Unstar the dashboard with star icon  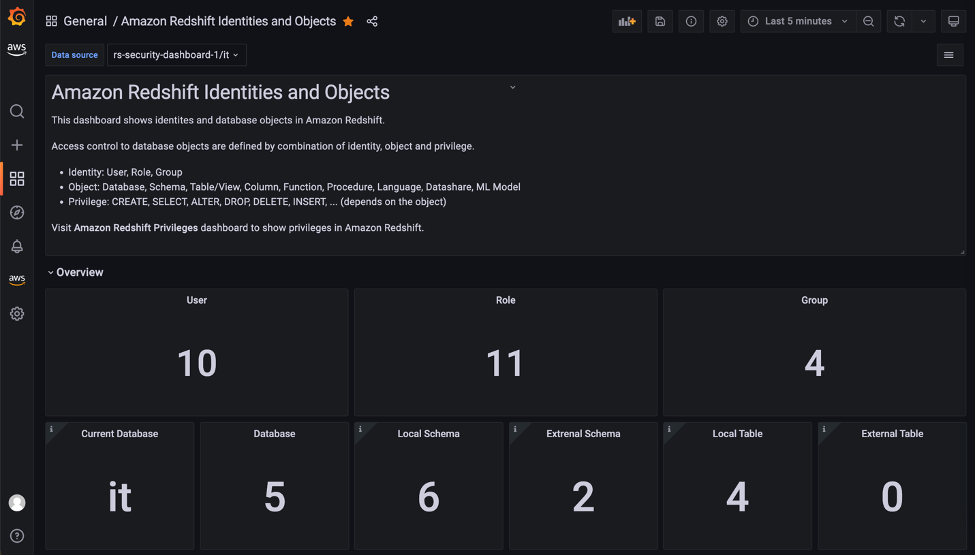(x=348, y=22)
